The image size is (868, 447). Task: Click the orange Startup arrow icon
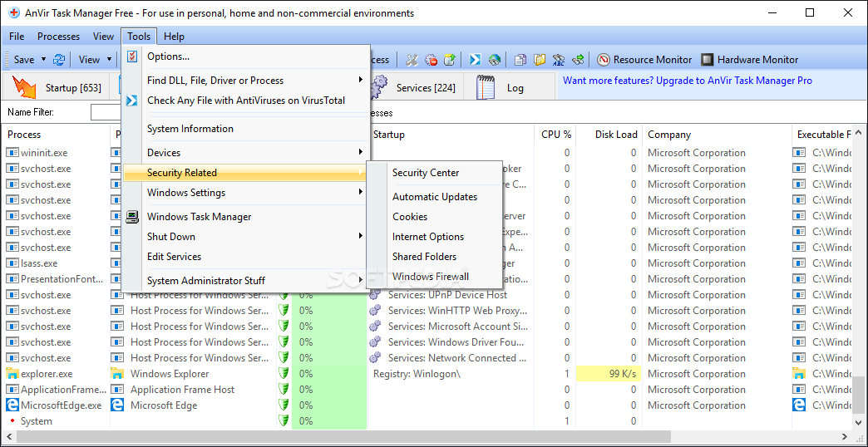tap(24, 87)
